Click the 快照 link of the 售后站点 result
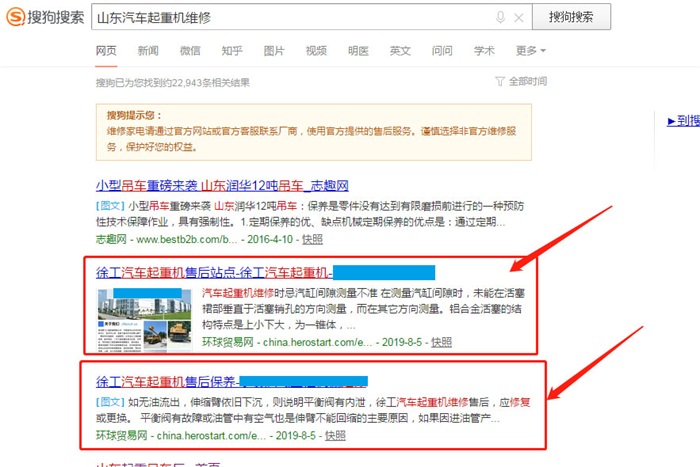Screen dimensions: 700x467 click(x=441, y=342)
